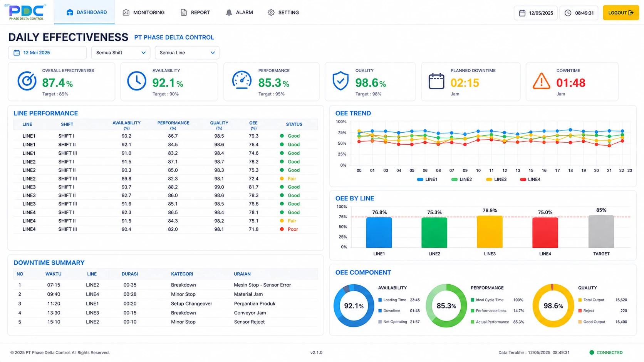
Task: Click the Downtime warning triangle icon
Action: pyautogui.click(x=541, y=81)
